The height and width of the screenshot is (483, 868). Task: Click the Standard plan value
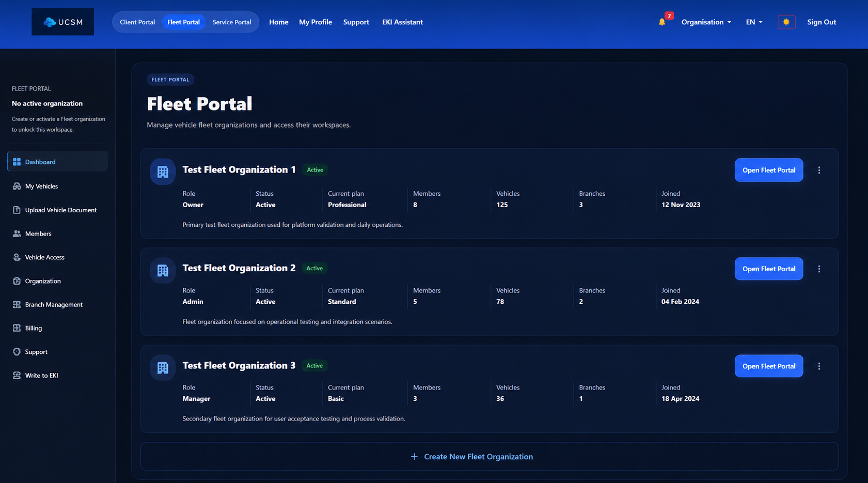(x=342, y=302)
